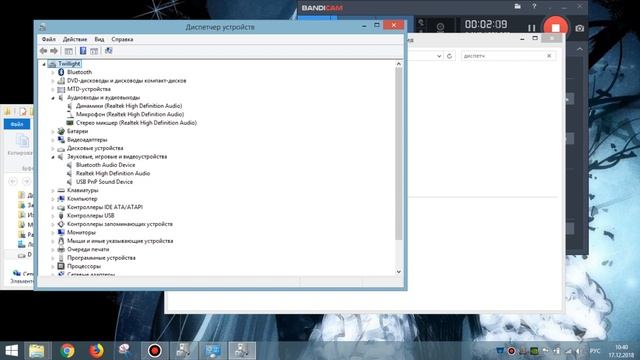The width and height of the screenshot is (640, 360).
Task: Select Программные устройства label
Action: coord(101,258)
